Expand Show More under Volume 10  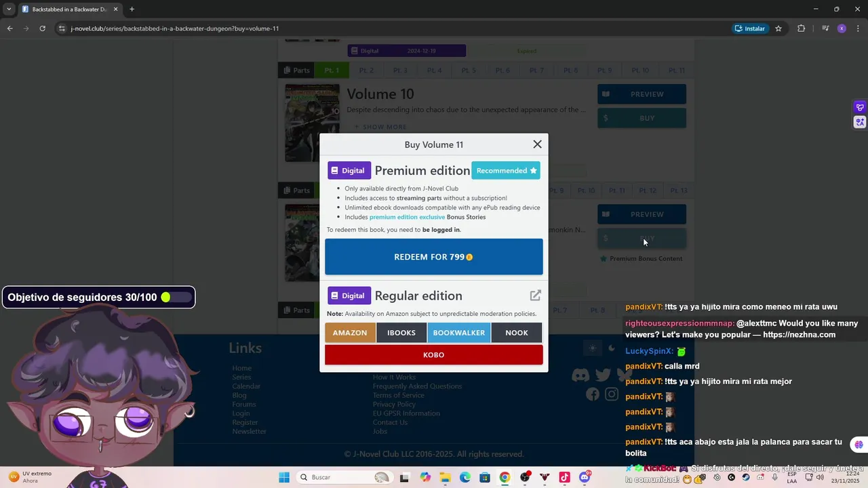click(x=380, y=127)
